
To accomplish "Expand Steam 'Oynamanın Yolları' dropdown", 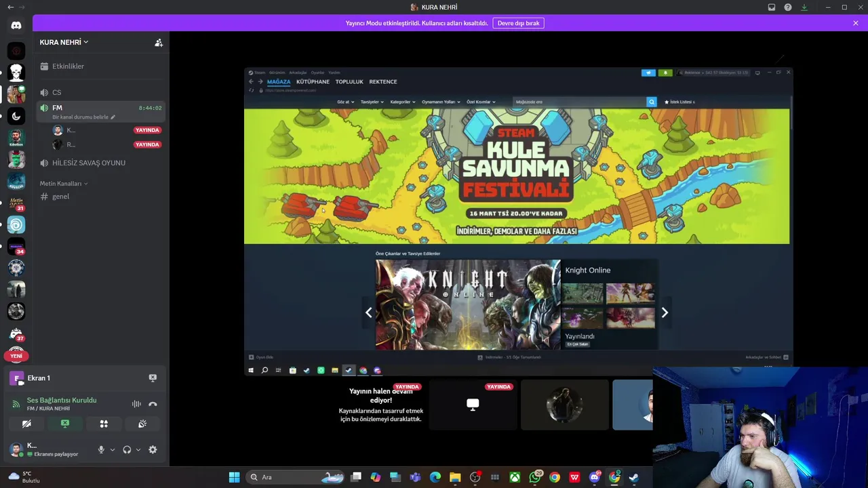I will coord(441,102).
